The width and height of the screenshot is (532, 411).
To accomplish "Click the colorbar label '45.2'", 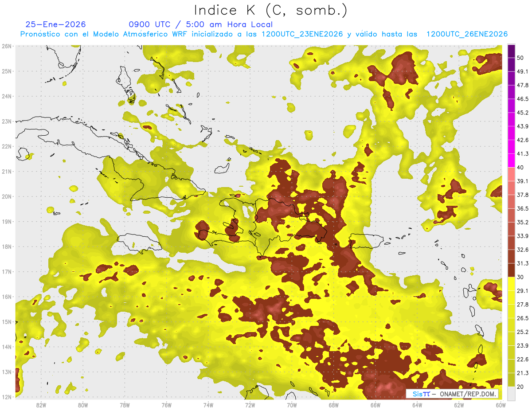I will 523,113.
